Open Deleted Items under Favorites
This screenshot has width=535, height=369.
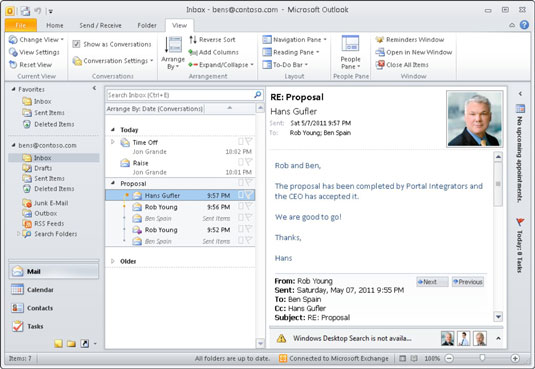48,124
